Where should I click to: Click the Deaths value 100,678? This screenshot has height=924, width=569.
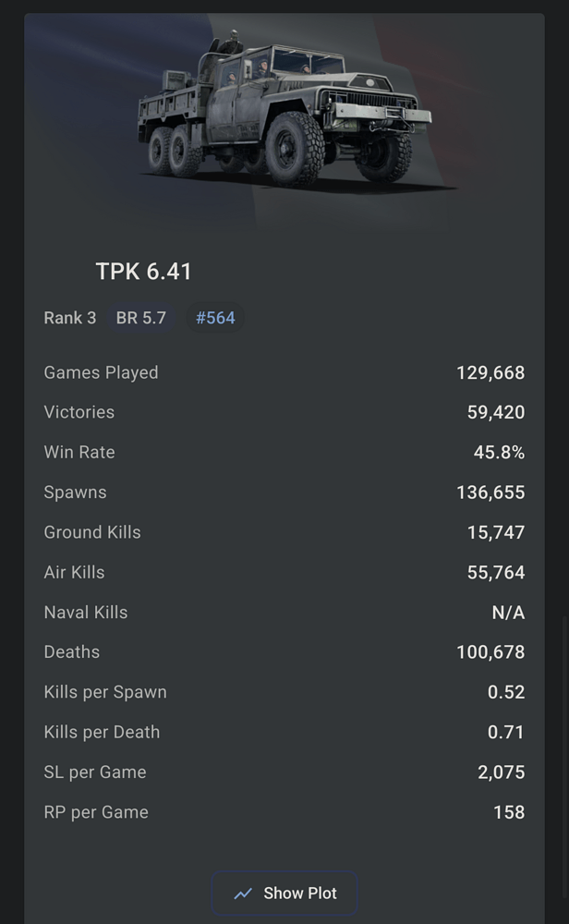coord(490,652)
